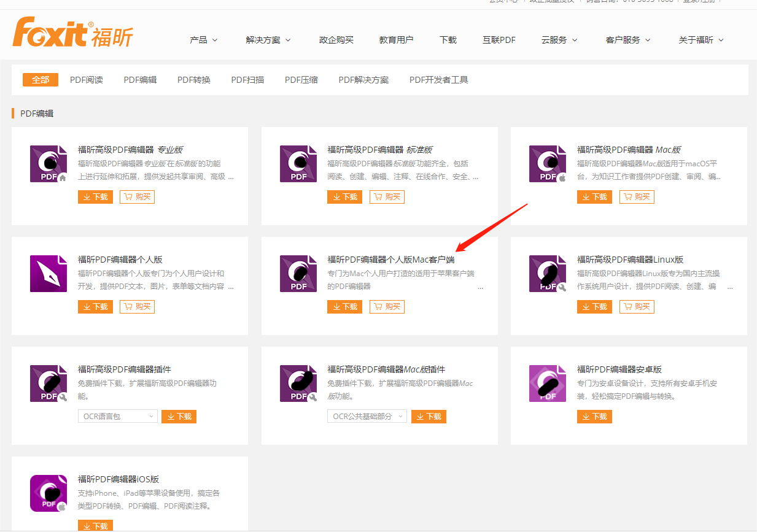Buy 福昕高级PDF编辑器专业版 with 购买 button
Screen dimensions: 757x532
click(137, 197)
